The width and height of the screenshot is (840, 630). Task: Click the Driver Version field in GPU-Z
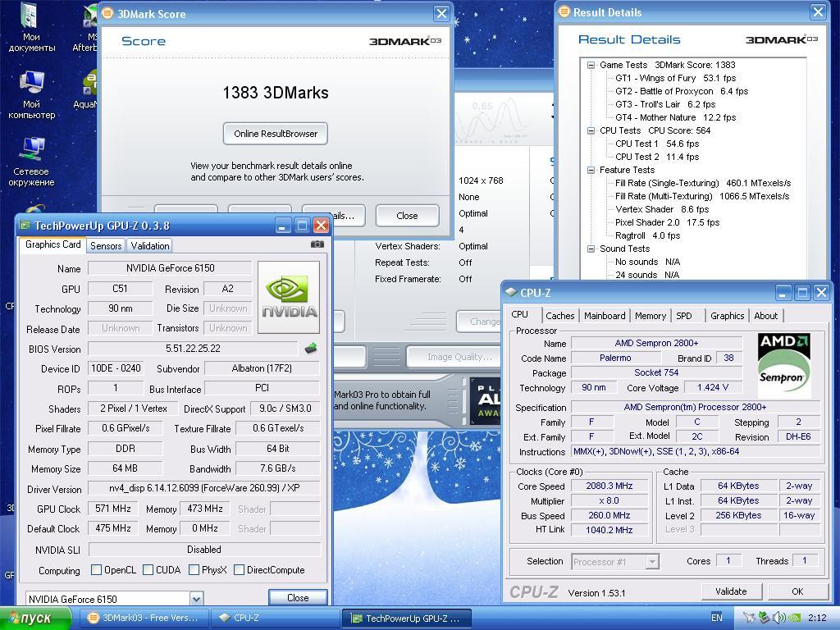point(204,488)
